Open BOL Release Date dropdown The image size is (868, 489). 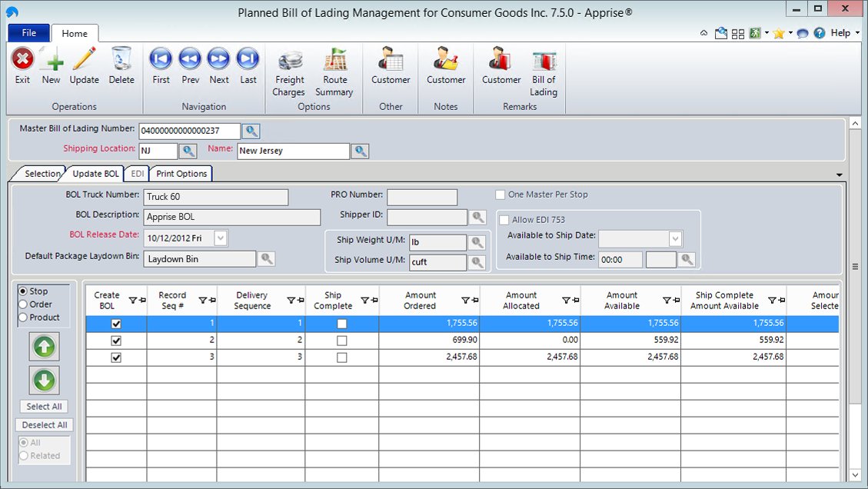point(221,238)
